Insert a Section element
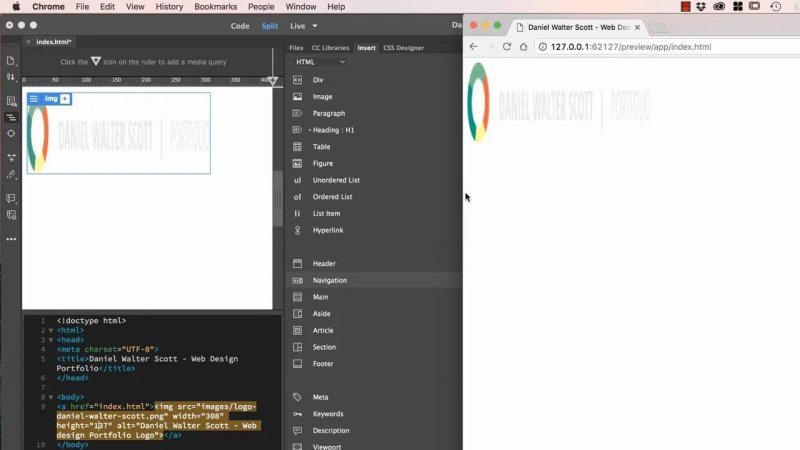800x450 pixels. point(324,347)
